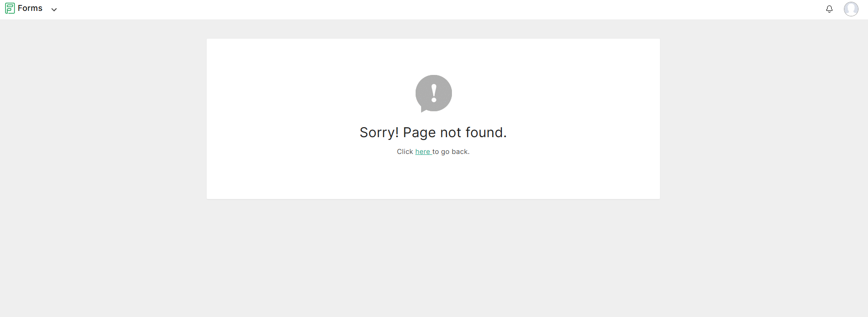Open the notifications bell
Image resolution: width=868 pixels, height=317 pixels.
829,9
